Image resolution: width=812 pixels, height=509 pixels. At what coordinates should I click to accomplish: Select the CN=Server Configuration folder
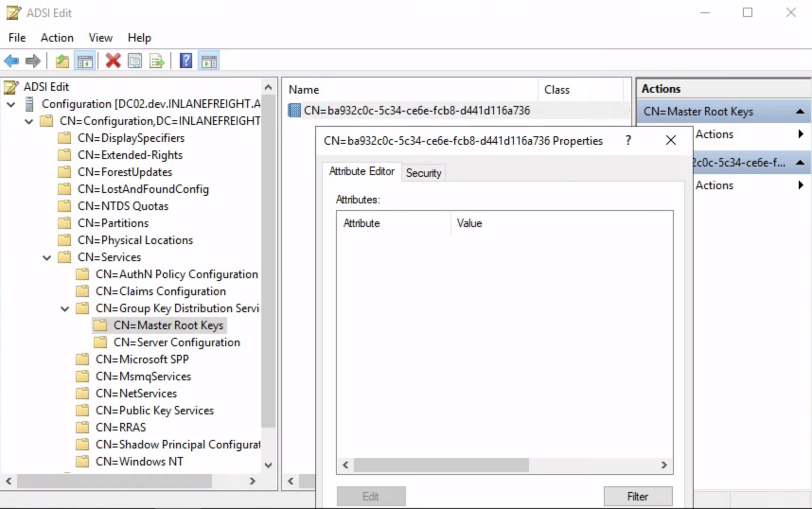(177, 342)
